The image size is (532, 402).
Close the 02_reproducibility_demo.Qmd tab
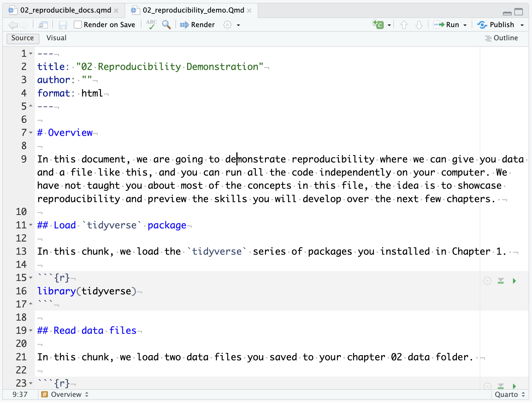coord(249,11)
